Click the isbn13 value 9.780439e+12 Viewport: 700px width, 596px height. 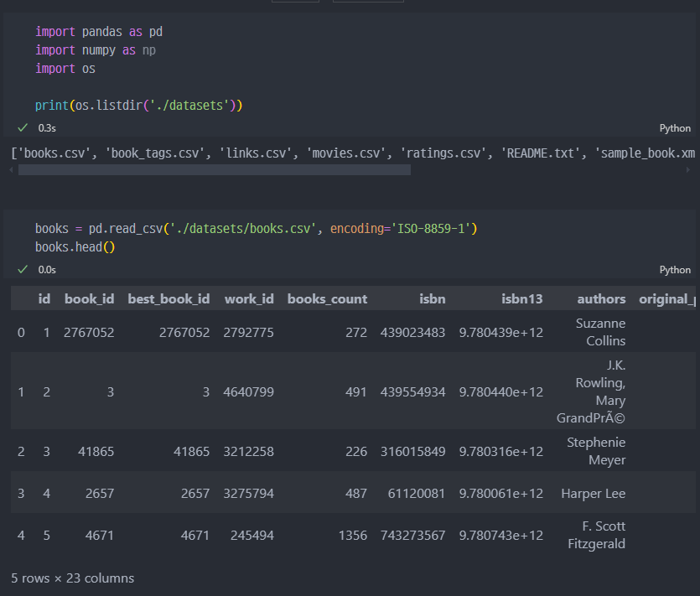point(500,333)
